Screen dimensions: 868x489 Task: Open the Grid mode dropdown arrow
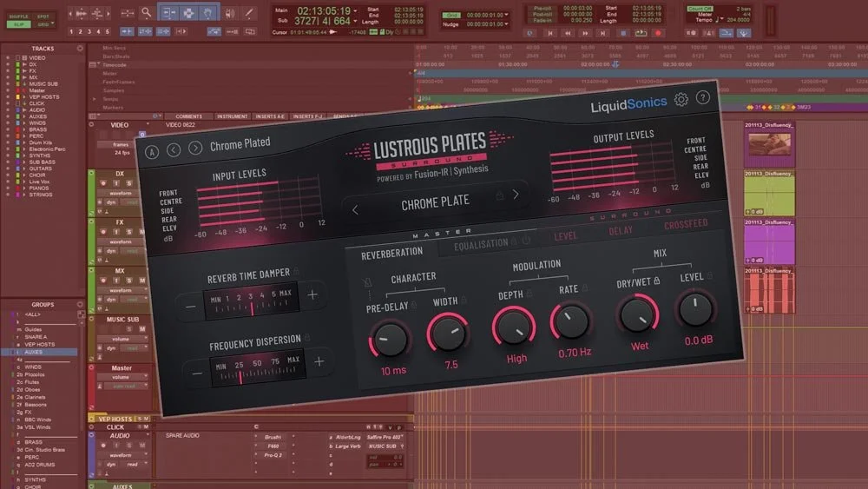53,24
